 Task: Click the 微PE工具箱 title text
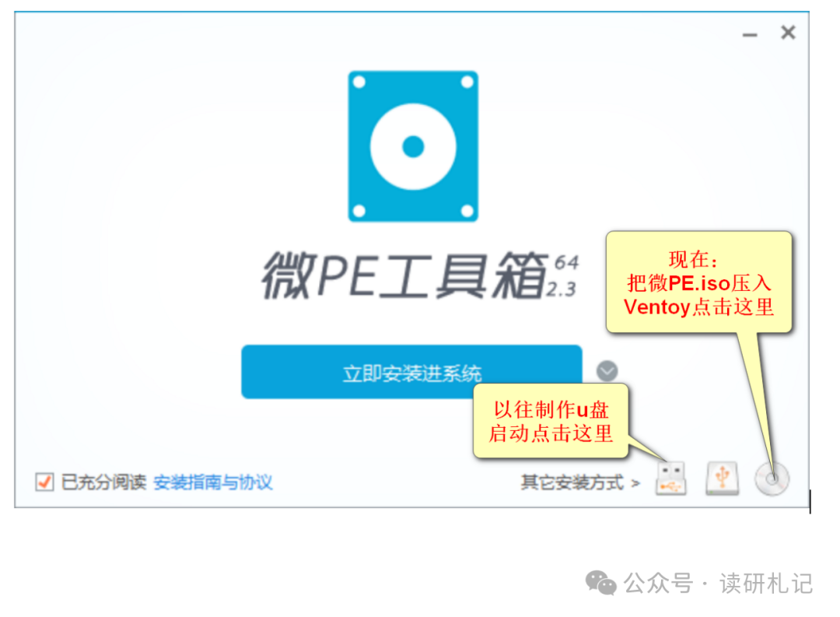tap(405, 276)
